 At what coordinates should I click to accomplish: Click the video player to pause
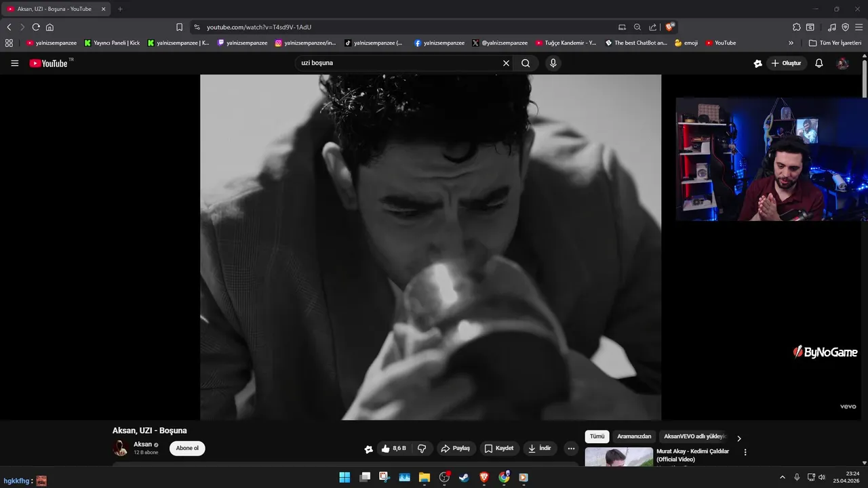click(431, 247)
